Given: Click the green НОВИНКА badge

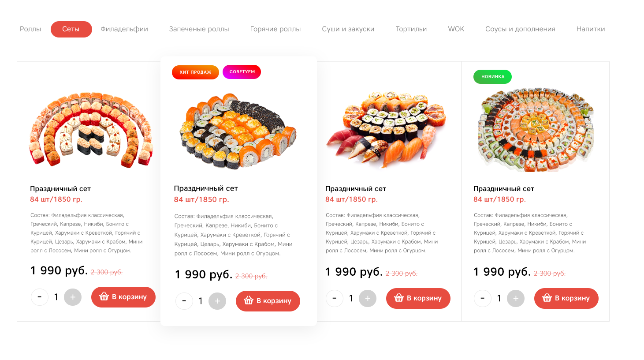Looking at the screenshot, I should tap(493, 77).
